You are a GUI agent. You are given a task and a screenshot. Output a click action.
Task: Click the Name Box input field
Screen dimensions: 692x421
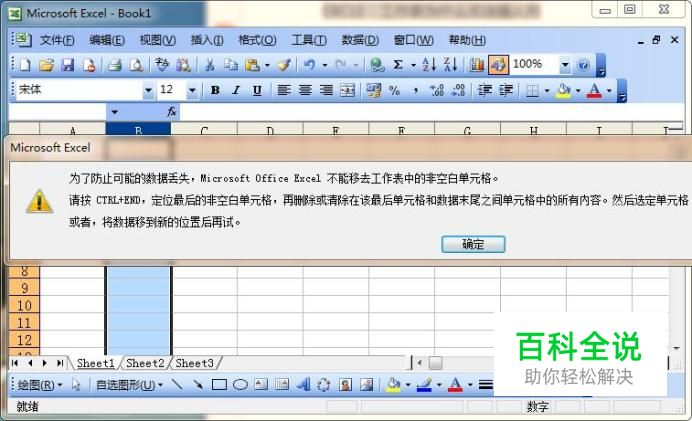pyautogui.click(x=58, y=112)
